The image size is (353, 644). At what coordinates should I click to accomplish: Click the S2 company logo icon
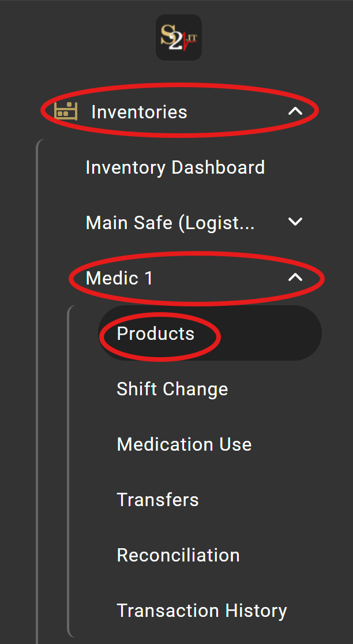click(x=178, y=38)
